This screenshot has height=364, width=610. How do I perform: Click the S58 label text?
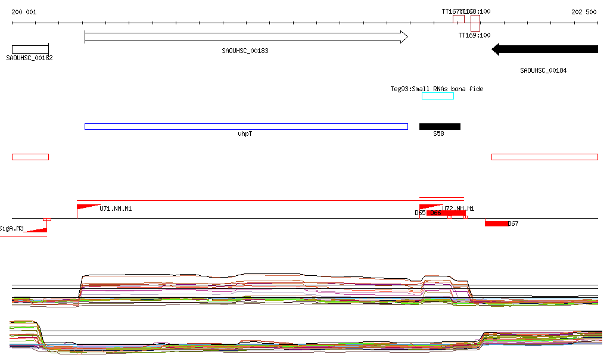(438, 134)
